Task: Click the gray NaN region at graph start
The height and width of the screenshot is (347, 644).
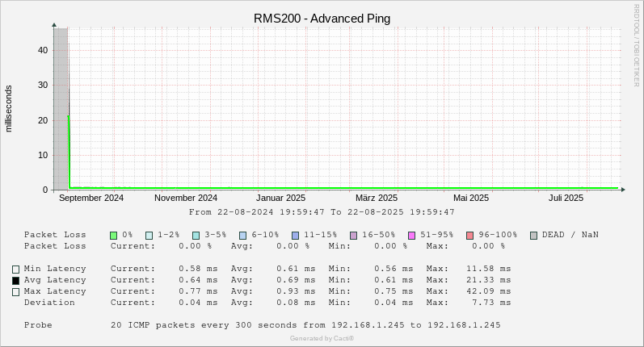Action: point(61,109)
